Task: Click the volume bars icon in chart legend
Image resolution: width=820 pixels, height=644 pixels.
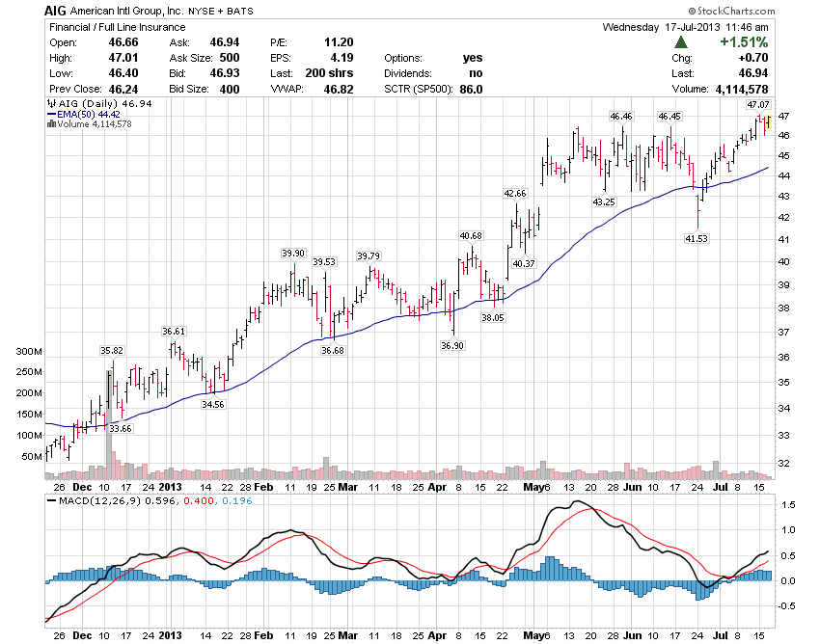Action: [51, 124]
